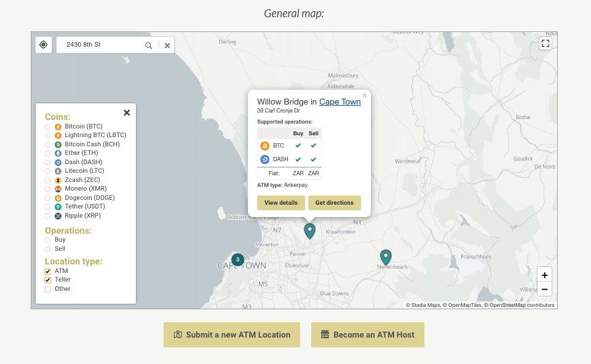Click the Lightning BTC coin icon
The image size is (591, 364).
coord(58,136)
